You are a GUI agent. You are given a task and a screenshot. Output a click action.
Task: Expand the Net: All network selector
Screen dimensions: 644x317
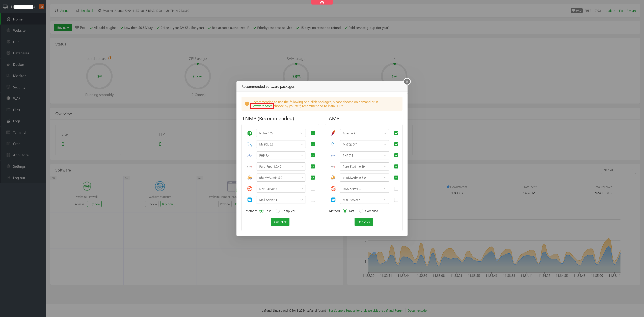tap(618, 170)
